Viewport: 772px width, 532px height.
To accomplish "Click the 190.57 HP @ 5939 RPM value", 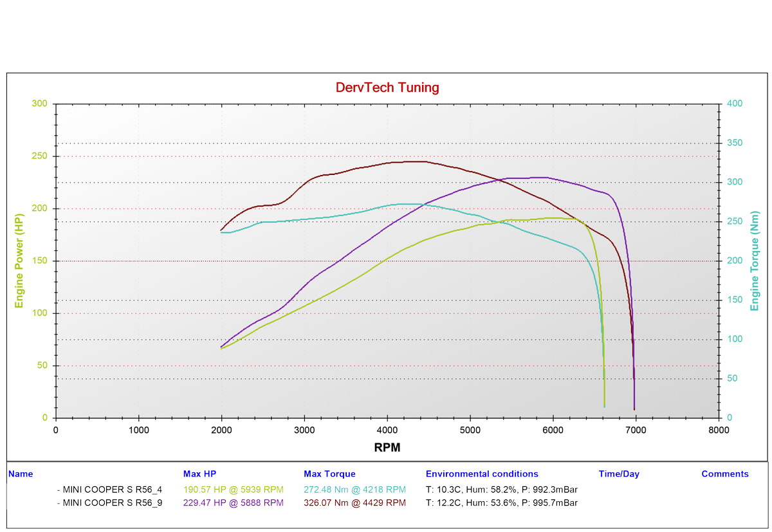I will (234, 489).
